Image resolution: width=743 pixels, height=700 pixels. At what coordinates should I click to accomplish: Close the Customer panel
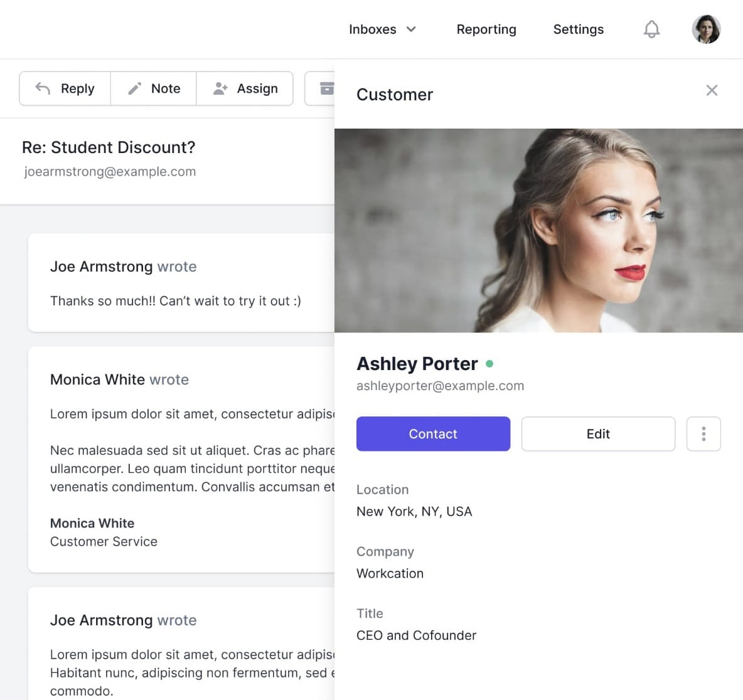(x=712, y=90)
